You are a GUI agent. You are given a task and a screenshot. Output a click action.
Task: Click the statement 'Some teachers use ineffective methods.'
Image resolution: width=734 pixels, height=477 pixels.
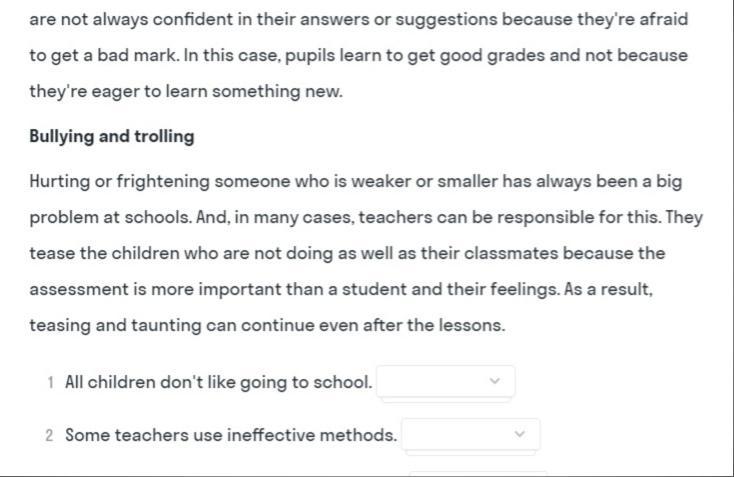[x=231, y=435]
